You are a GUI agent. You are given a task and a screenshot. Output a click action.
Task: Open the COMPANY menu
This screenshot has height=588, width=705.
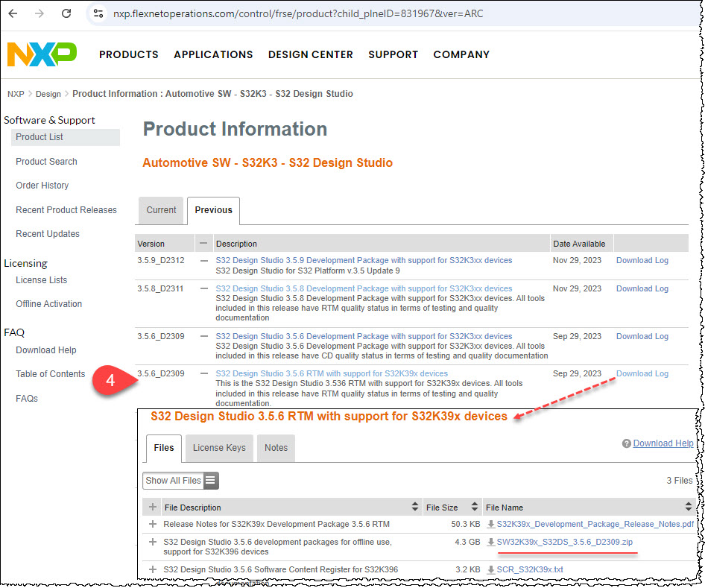(x=461, y=54)
